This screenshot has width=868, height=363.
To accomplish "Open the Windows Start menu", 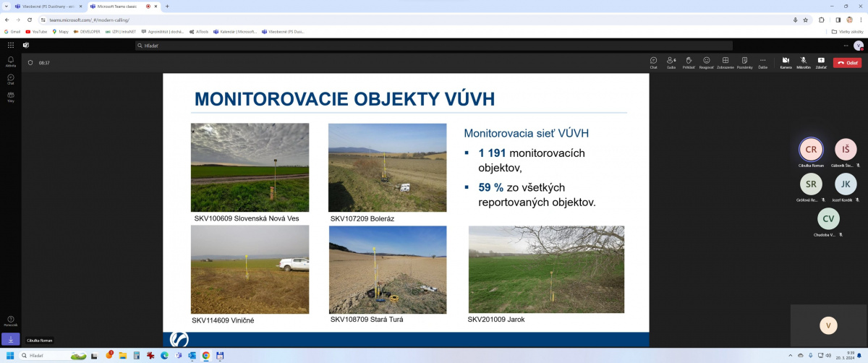I will pyautogui.click(x=10, y=355).
